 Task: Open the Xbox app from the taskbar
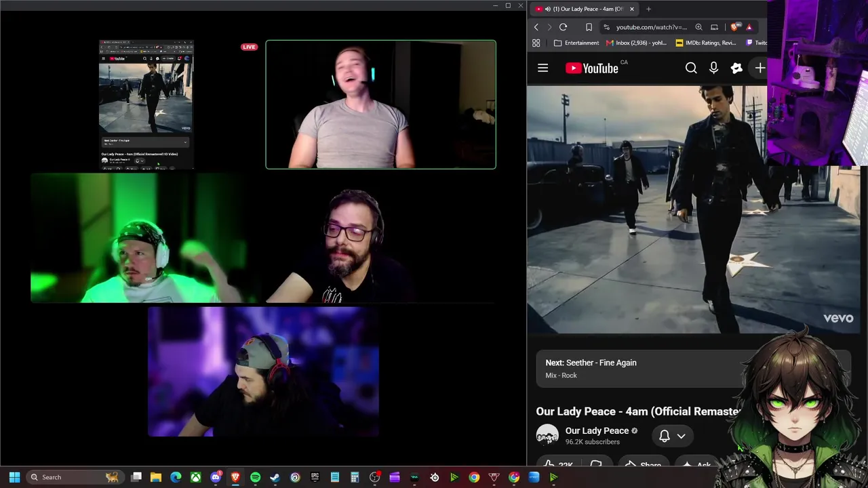point(195,477)
